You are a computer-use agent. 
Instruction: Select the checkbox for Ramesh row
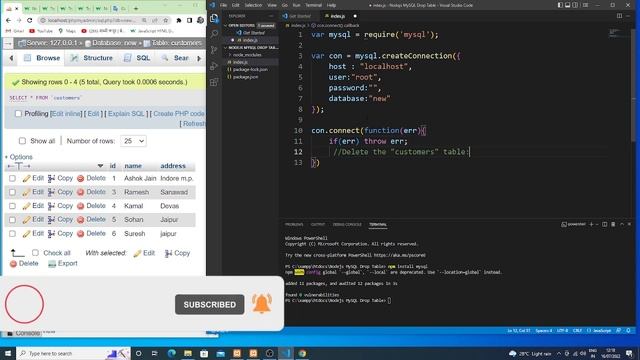pyautogui.click(x=12, y=192)
